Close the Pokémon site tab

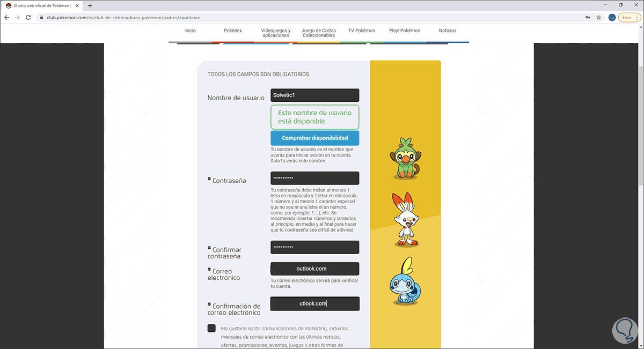[x=77, y=5]
